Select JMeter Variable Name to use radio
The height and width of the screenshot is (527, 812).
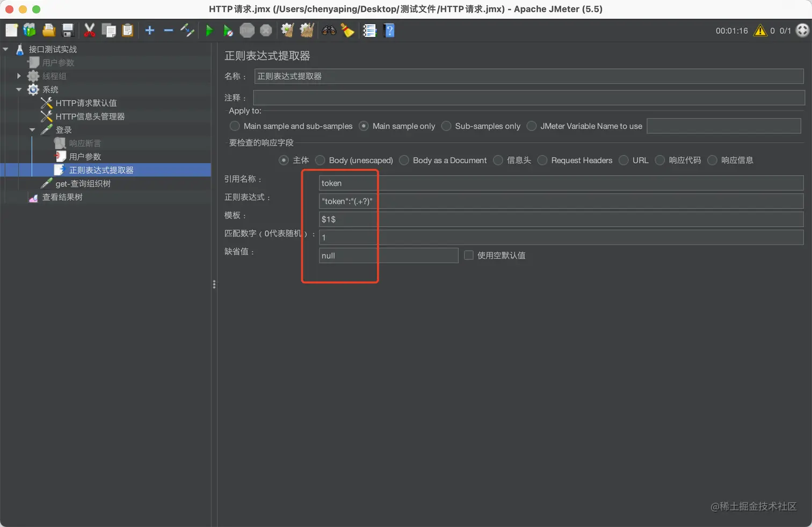pos(532,126)
